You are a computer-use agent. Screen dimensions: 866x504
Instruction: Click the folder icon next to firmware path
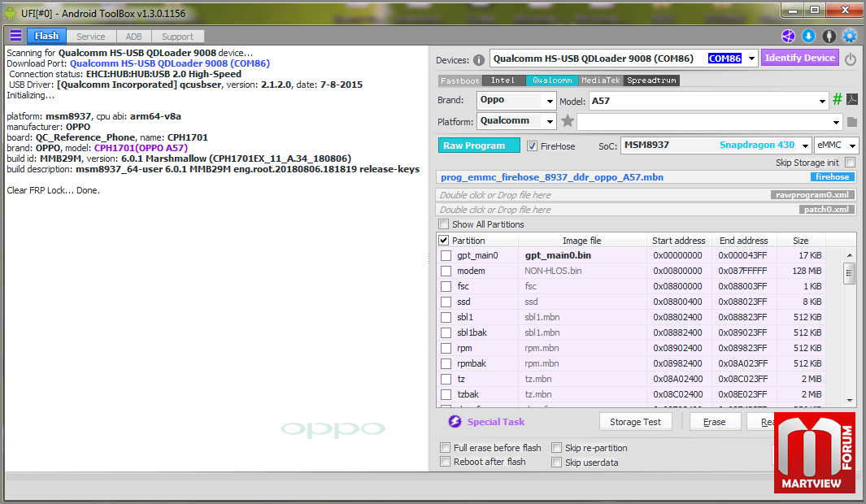(852, 122)
